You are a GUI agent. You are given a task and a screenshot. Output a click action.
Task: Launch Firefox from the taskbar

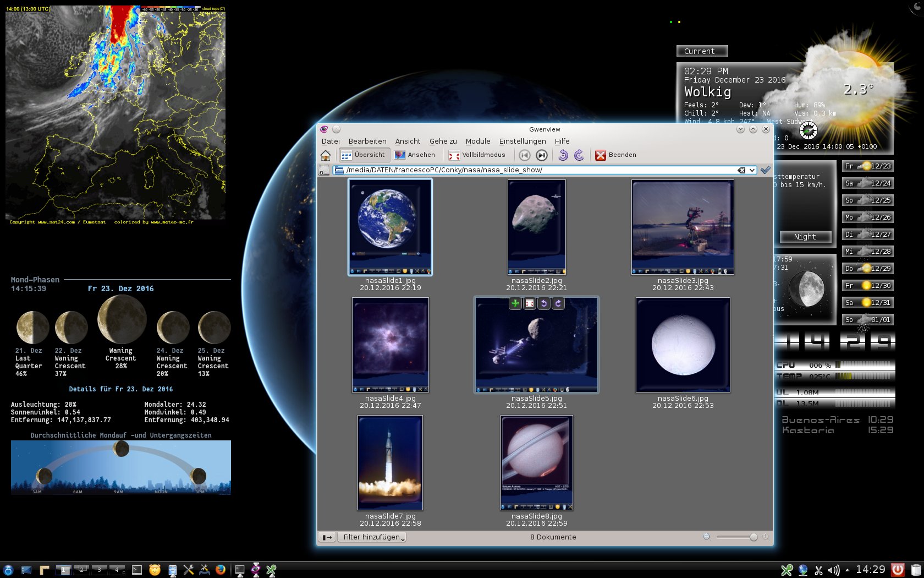click(221, 570)
